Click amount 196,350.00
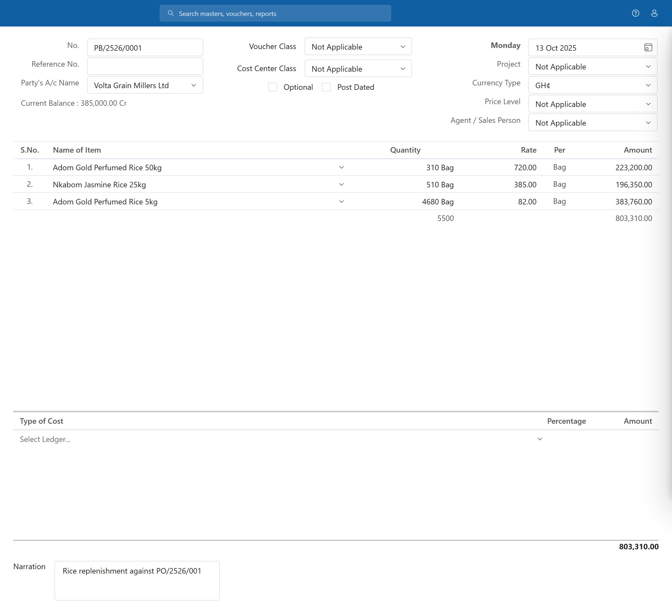 click(x=634, y=184)
